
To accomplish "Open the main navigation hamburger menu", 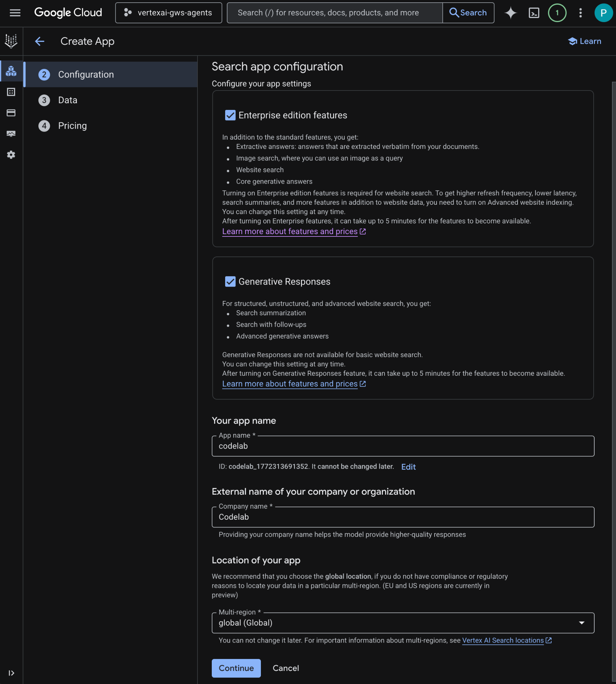I will [15, 13].
